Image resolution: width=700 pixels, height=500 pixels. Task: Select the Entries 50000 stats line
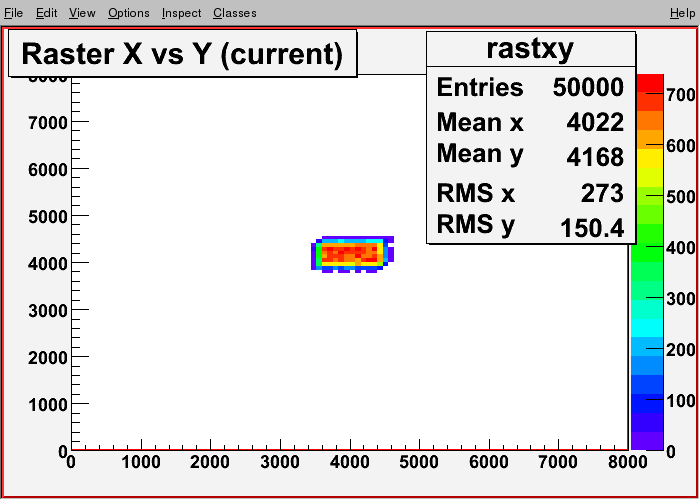(x=530, y=87)
